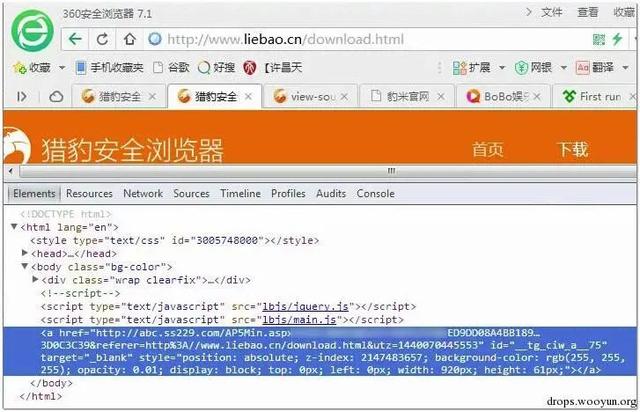640x412 pixels.
Task: Reload the page with refresh icon
Action: 102,39
